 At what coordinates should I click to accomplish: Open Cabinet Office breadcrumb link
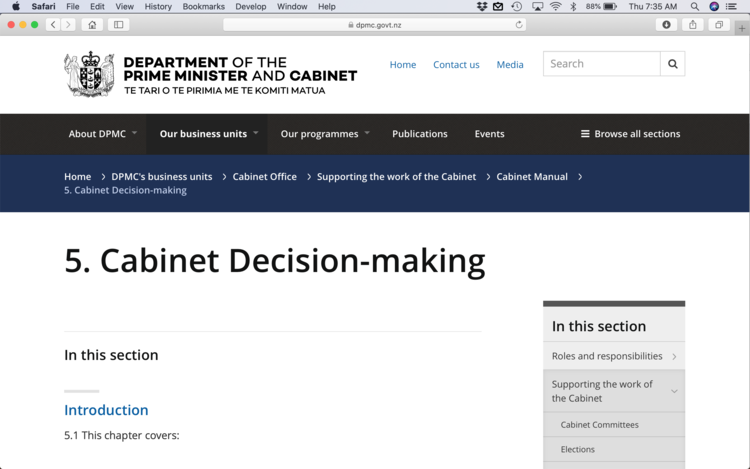pyautogui.click(x=265, y=176)
